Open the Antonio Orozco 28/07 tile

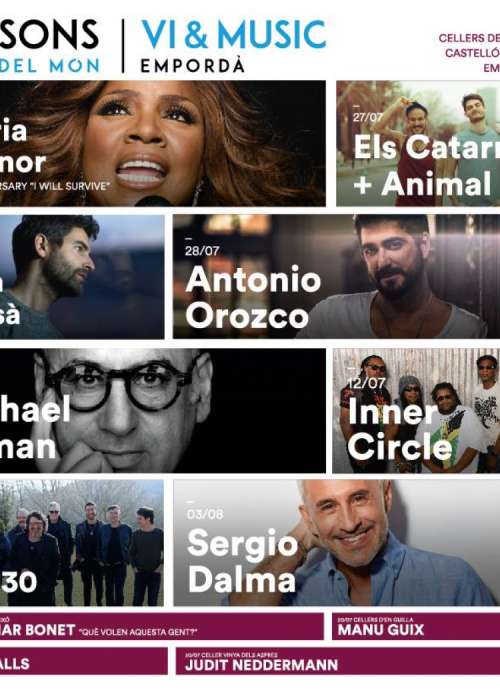click(337, 276)
